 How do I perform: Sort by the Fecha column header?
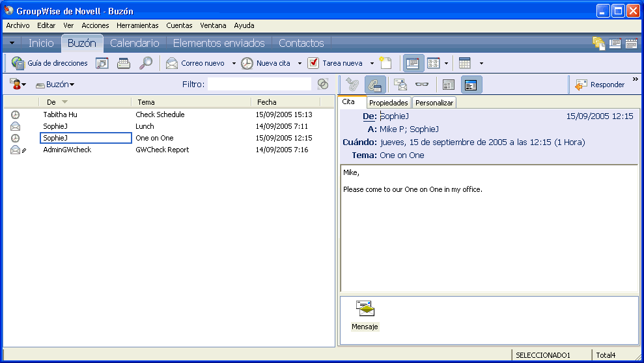click(x=285, y=102)
